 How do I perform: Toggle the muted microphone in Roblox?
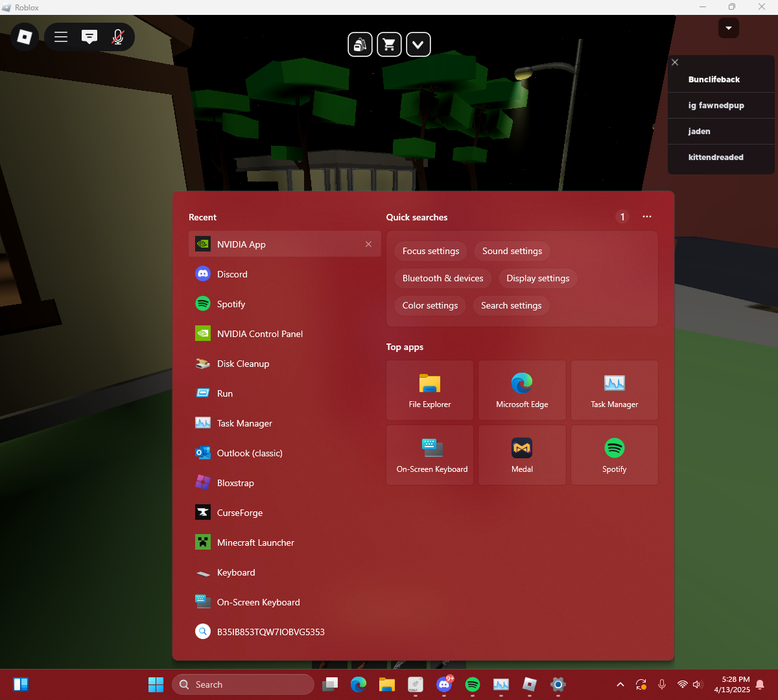pos(118,37)
